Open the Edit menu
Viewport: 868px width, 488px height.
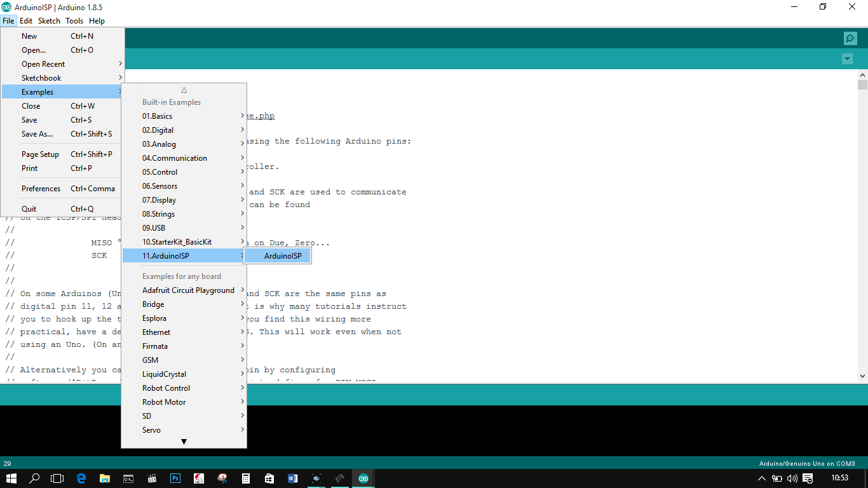tap(26, 21)
